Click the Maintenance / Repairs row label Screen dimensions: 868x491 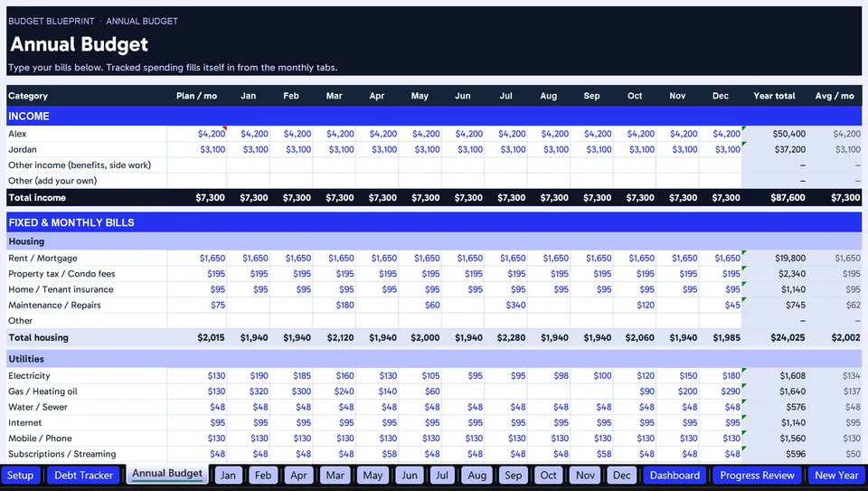click(54, 305)
